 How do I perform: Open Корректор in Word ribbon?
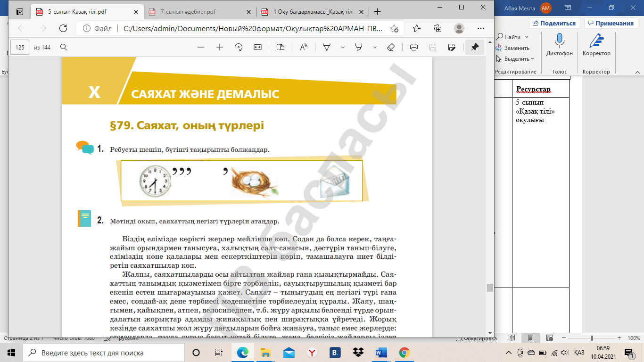pos(596,45)
